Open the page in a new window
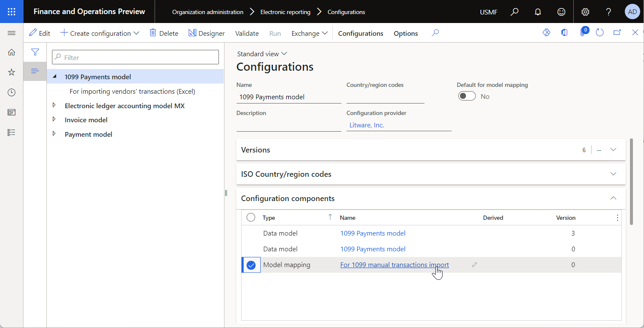Viewport: 644px width, 328px height. 617,32
